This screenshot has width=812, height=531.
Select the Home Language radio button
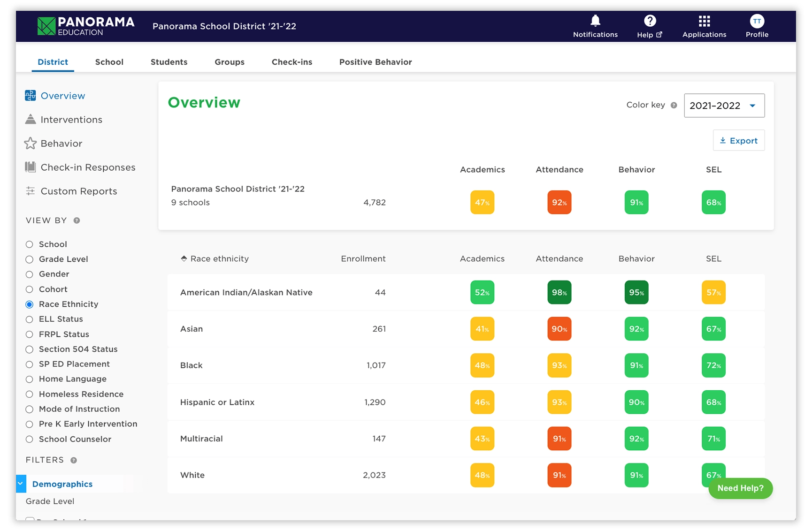[x=30, y=379]
